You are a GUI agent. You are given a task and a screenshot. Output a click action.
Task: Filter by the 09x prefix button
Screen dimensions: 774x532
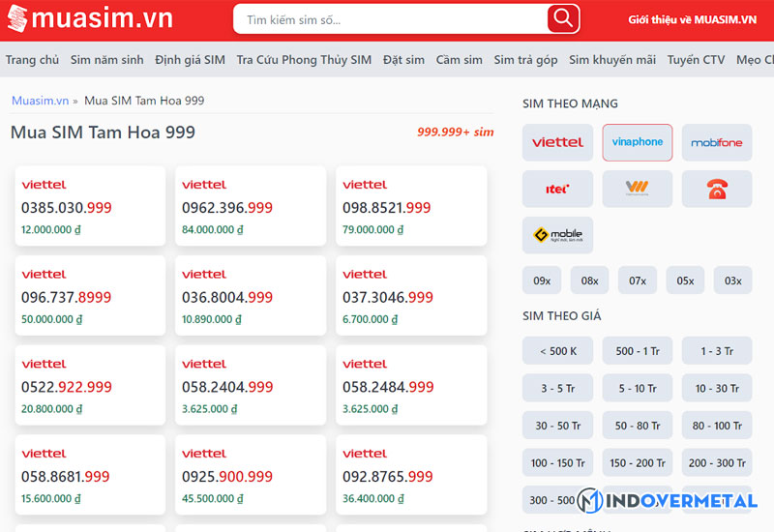542,281
